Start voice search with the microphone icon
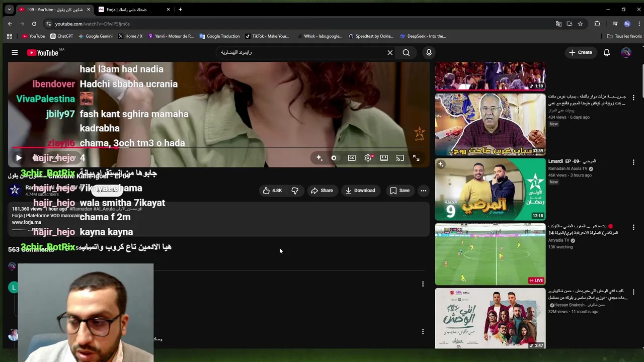Screen dimensions: 644x362 point(429,52)
